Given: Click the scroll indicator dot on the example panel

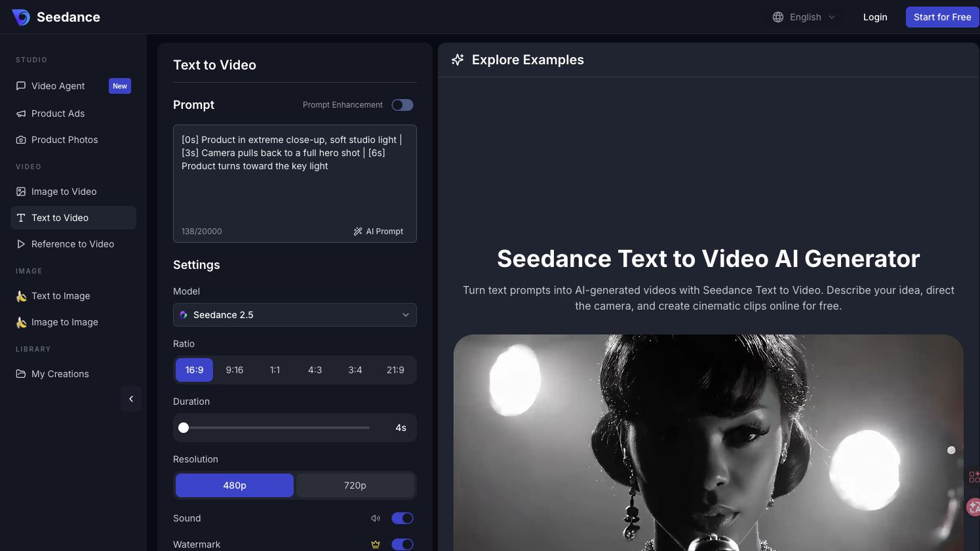Looking at the screenshot, I should point(951,450).
